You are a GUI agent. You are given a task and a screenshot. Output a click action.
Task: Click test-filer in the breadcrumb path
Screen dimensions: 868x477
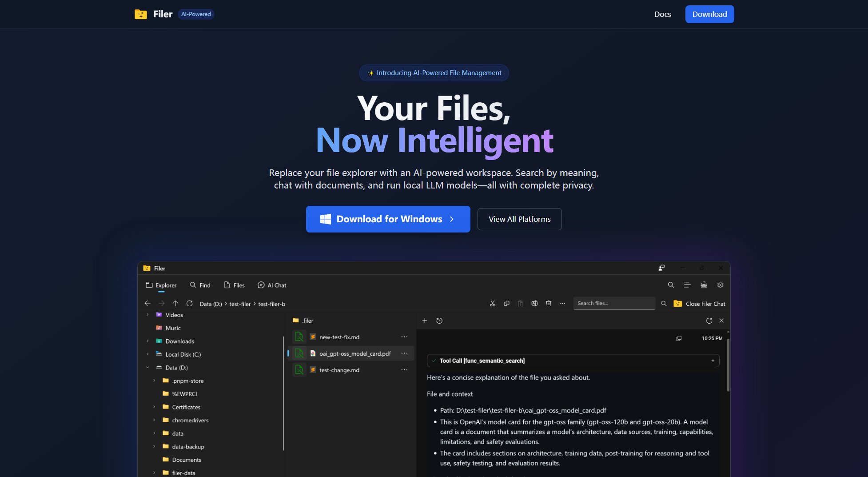tap(240, 304)
